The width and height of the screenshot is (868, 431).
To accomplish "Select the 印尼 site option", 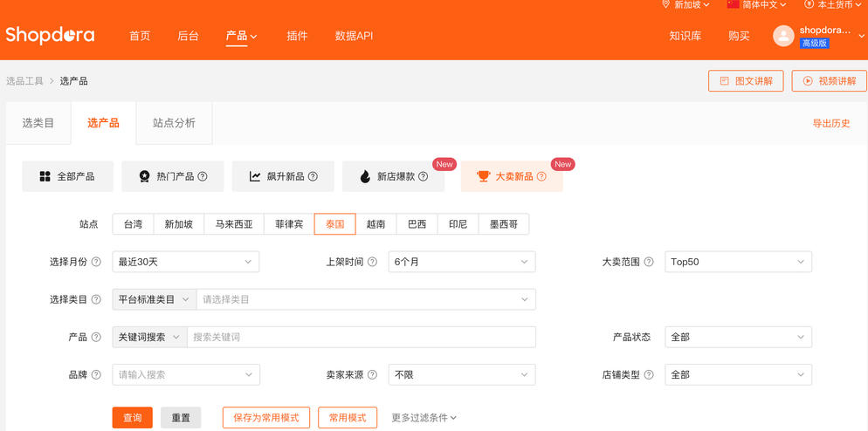I will coord(458,224).
